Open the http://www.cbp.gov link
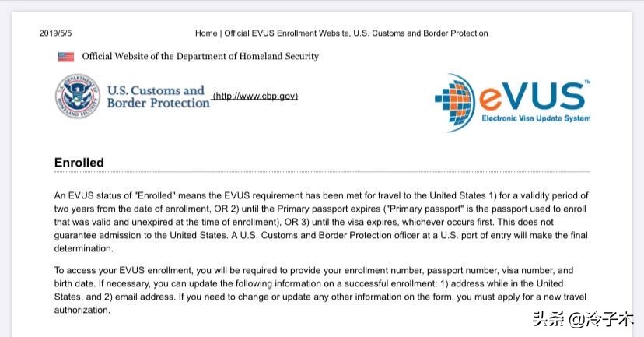Image resolution: width=644 pixels, height=337 pixels. point(255,97)
